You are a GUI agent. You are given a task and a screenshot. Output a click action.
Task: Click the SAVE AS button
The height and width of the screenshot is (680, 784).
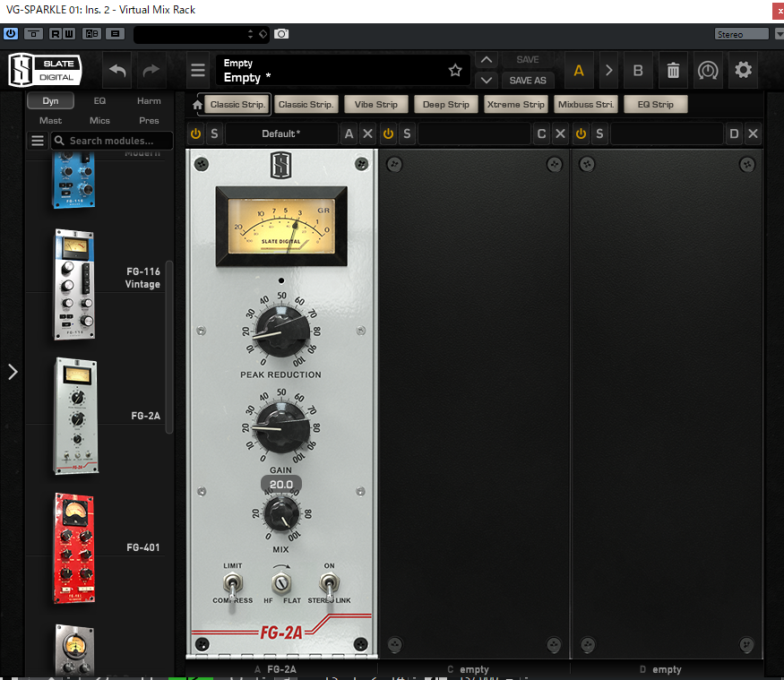tap(528, 80)
